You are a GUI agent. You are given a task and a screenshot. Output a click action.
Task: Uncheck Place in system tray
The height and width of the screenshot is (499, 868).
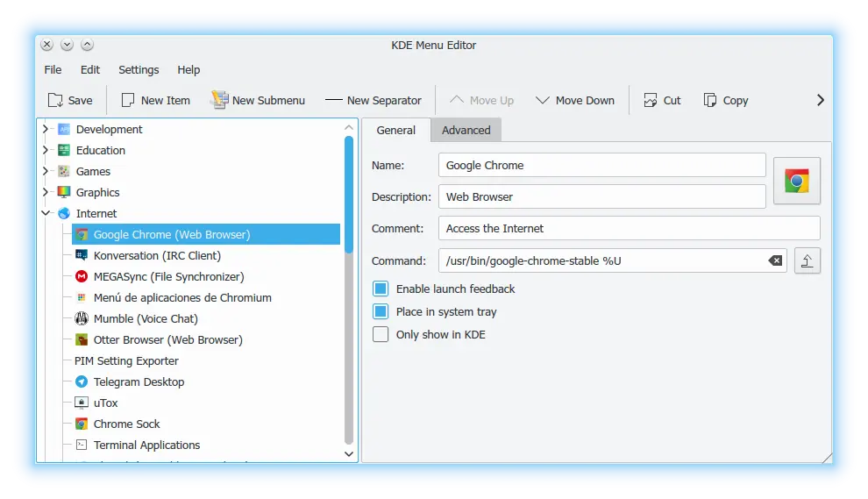coord(381,312)
